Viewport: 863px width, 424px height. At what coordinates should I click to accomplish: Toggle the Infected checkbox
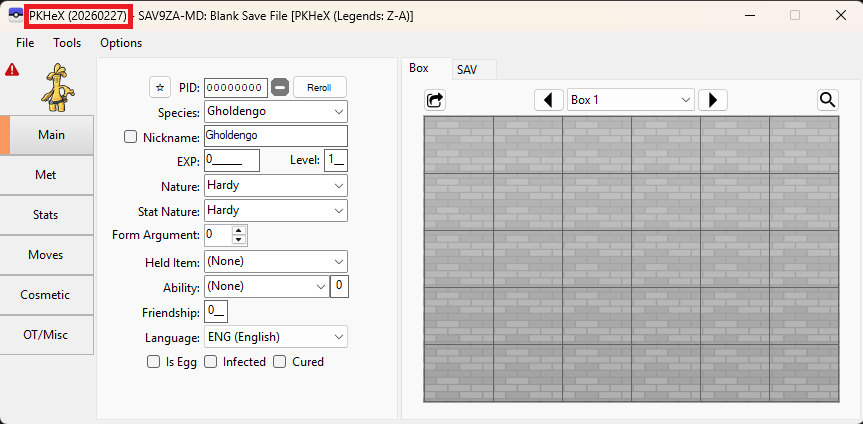(211, 362)
